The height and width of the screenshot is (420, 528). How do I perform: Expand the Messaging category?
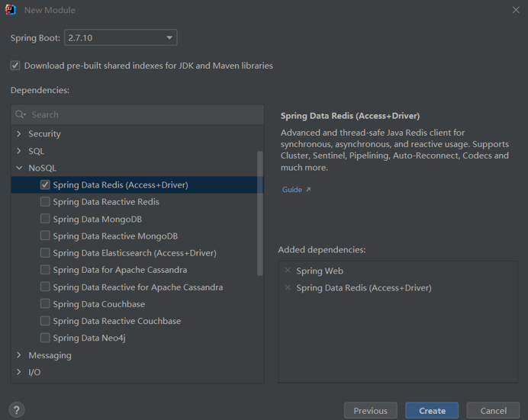(x=19, y=355)
